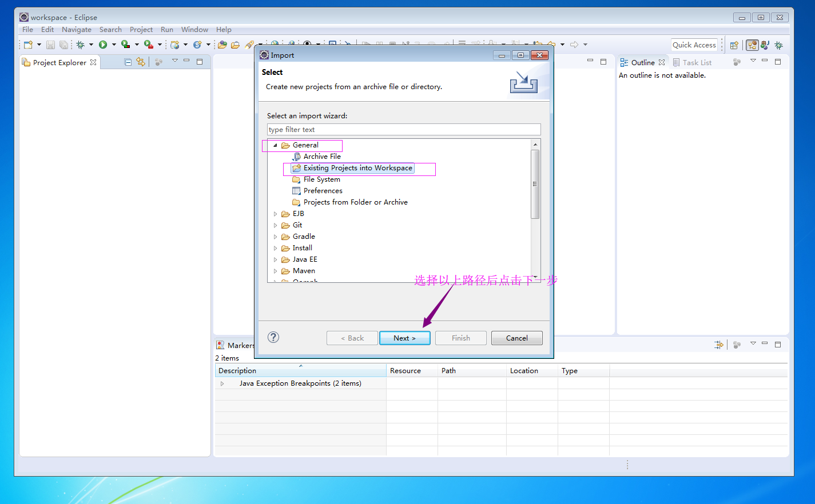Minimize the Project Explorer view
This screenshot has width=815, height=504.
click(186, 61)
